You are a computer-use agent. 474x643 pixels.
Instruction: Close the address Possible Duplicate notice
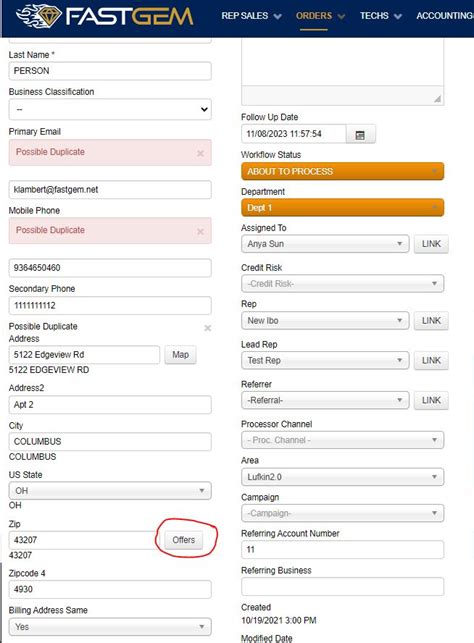coord(207,328)
